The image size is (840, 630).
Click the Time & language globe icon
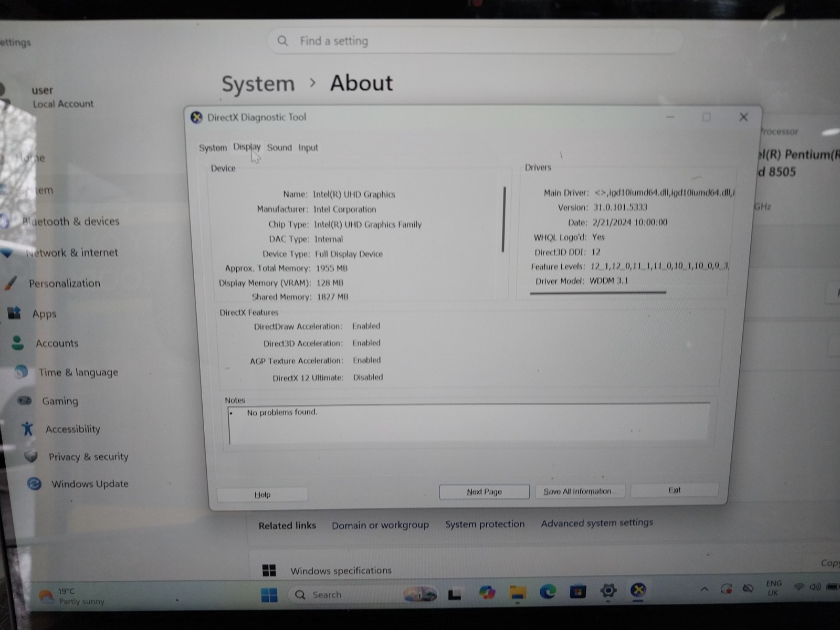tap(22, 372)
